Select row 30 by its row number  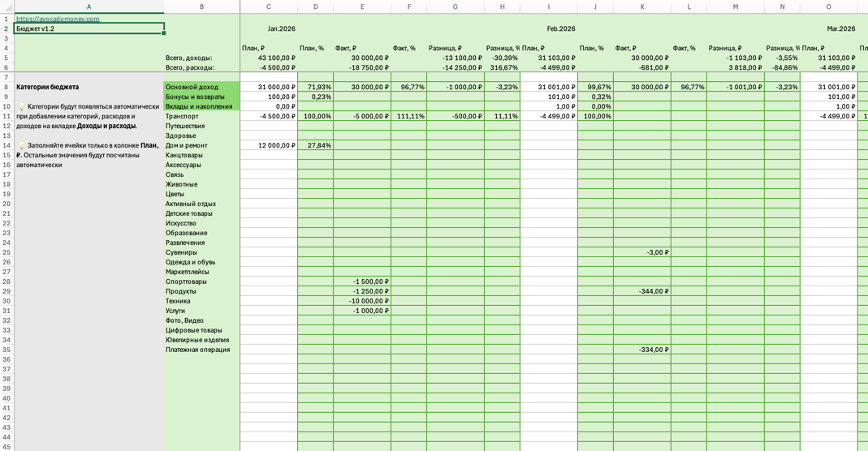pos(6,301)
